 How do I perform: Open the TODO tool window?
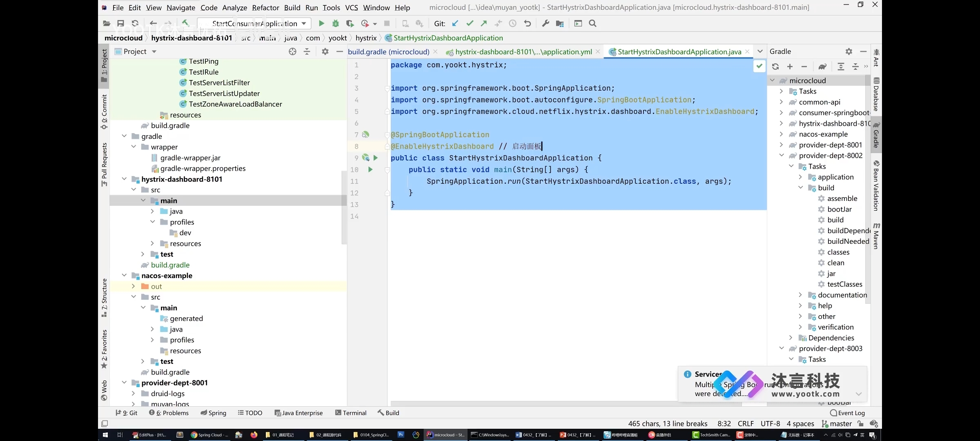[x=250, y=413]
